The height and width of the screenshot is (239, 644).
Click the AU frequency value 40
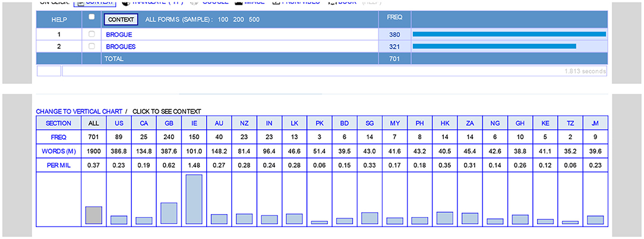pos(219,137)
